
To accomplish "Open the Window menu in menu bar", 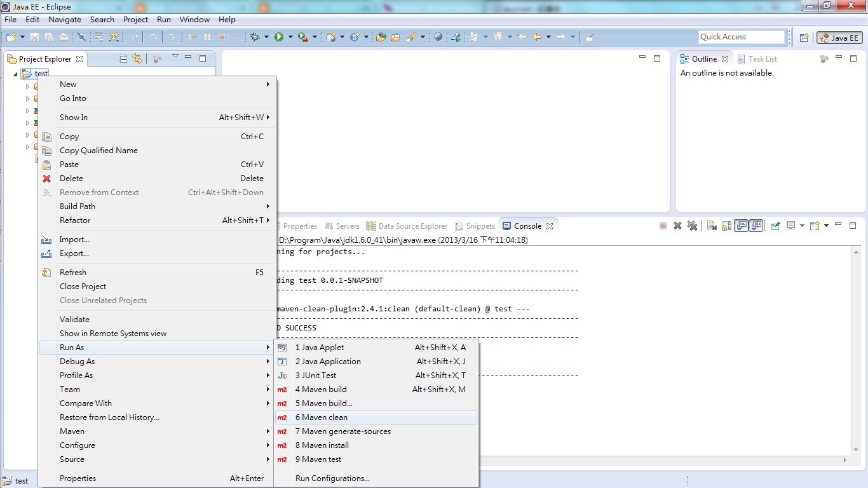I will tap(194, 20).
